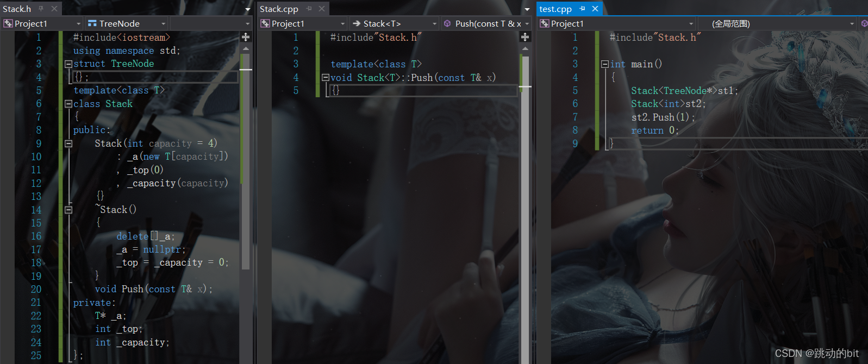Collapse the void Stack<T>::Push definition
The height and width of the screenshot is (364, 868).
coord(326,77)
